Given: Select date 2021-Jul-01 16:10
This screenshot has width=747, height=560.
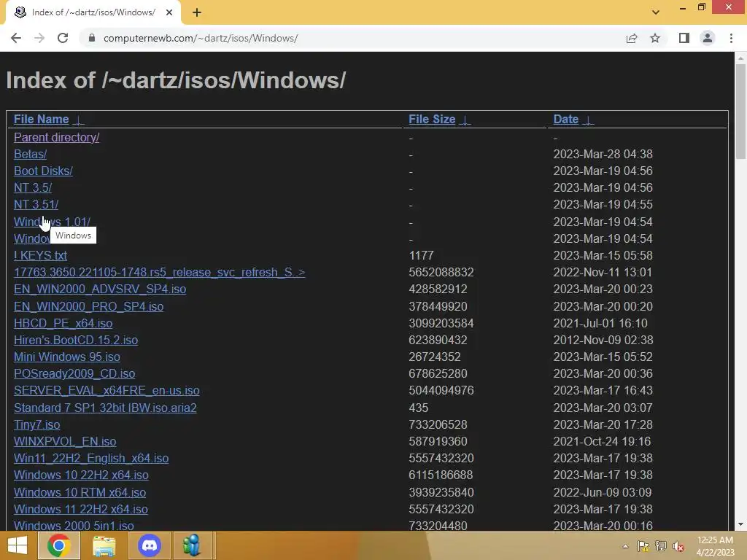Looking at the screenshot, I should (601, 323).
